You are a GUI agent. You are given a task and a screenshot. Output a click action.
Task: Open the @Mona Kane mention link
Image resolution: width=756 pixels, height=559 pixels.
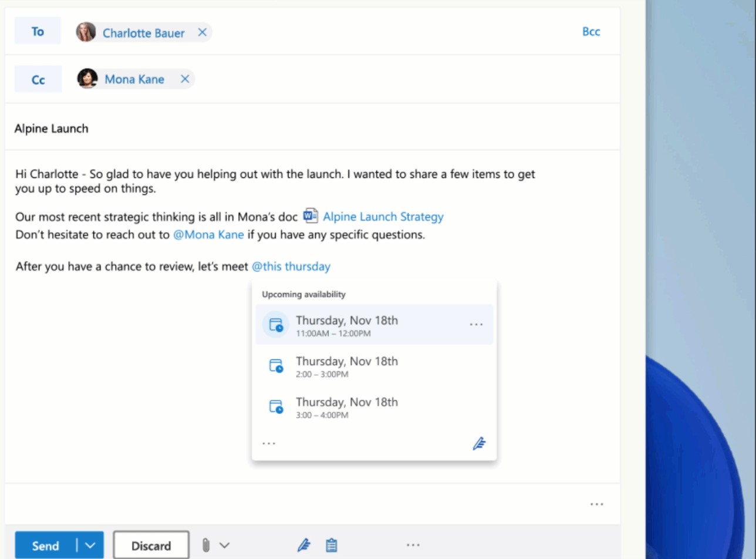point(208,234)
